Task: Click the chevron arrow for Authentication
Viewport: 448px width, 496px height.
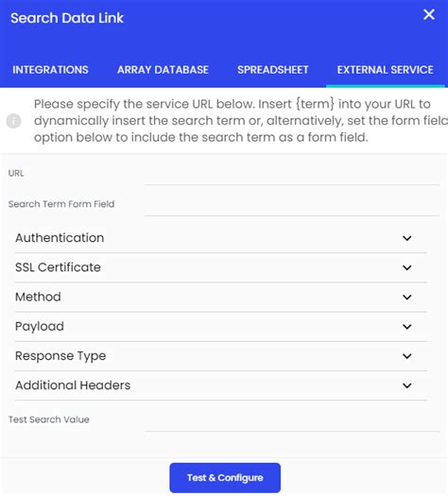Action: [x=407, y=238]
